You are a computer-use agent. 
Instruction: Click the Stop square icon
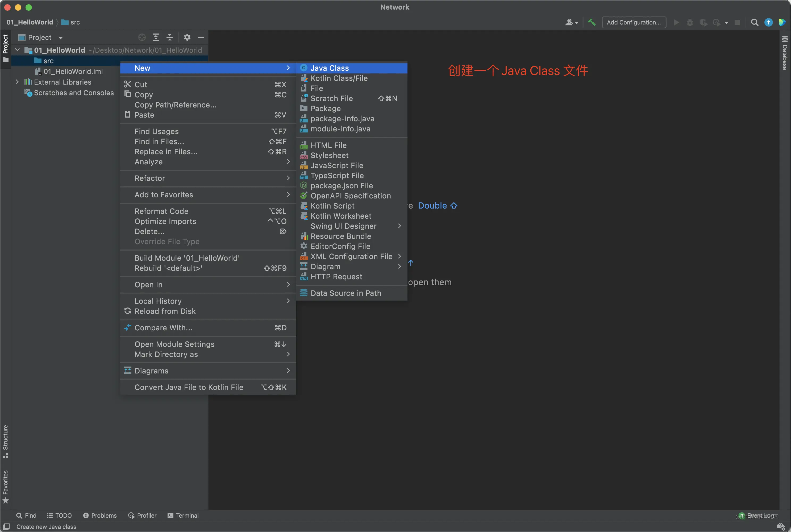737,22
